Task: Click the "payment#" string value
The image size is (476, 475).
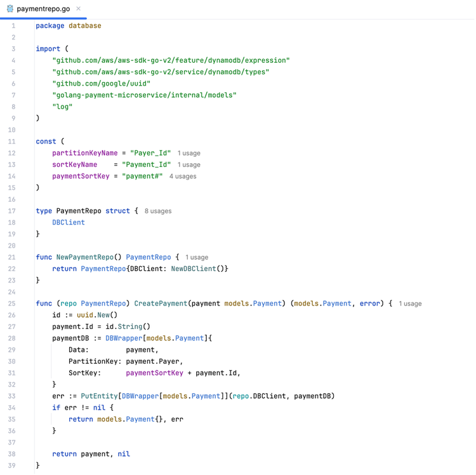Action: pyautogui.click(x=142, y=176)
